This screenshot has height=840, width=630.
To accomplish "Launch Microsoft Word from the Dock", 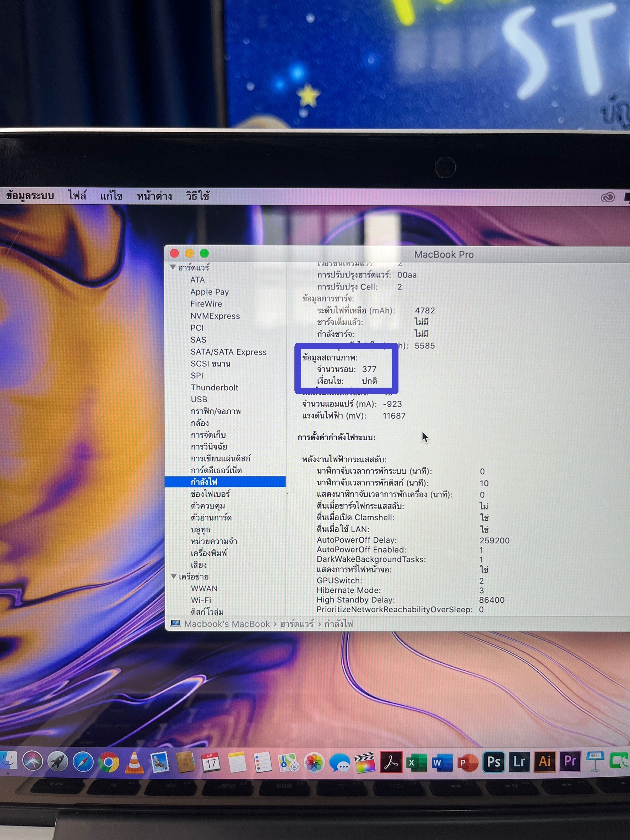I will click(442, 762).
